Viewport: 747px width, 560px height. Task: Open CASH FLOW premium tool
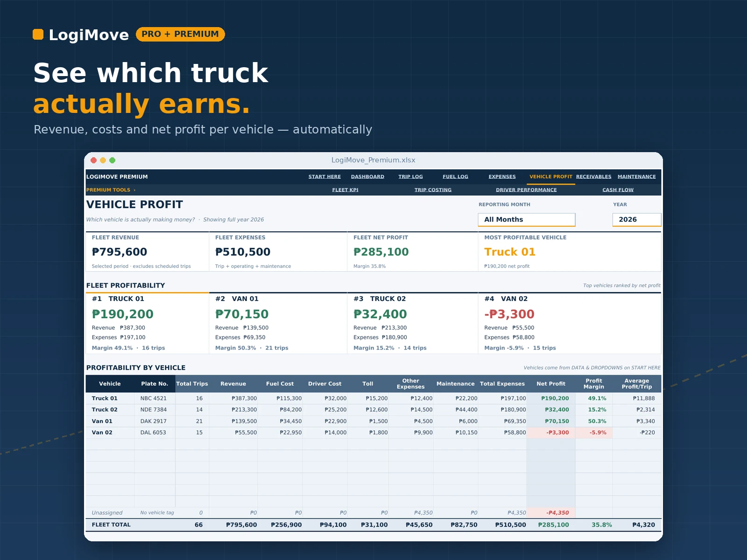coord(618,190)
